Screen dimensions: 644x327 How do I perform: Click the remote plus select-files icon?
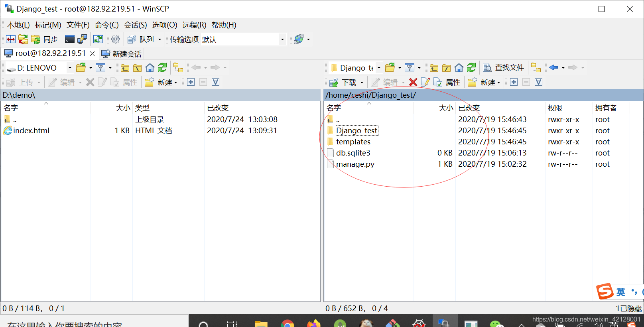point(514,82)
